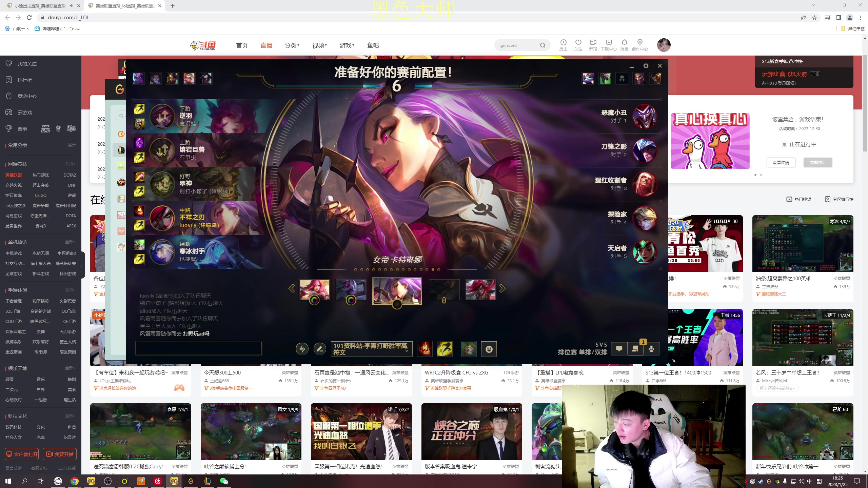
Task: Open chroma circle on selected 女帝 skin
Action: coord(397,304)
